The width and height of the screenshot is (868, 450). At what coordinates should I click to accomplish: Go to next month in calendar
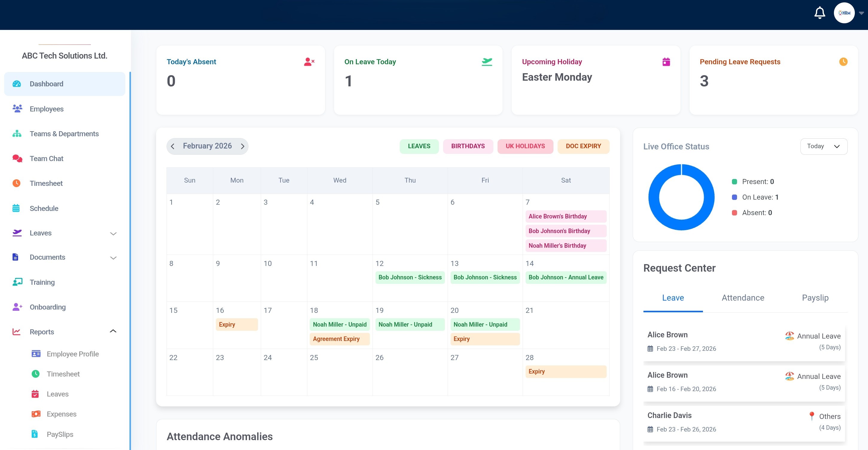[x=242, y=146]
